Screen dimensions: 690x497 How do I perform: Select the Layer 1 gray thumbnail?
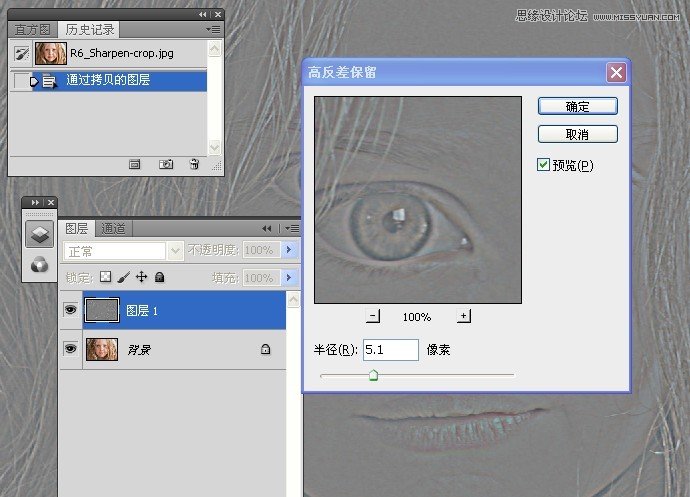pyautogui.click(x=102, y=310)
